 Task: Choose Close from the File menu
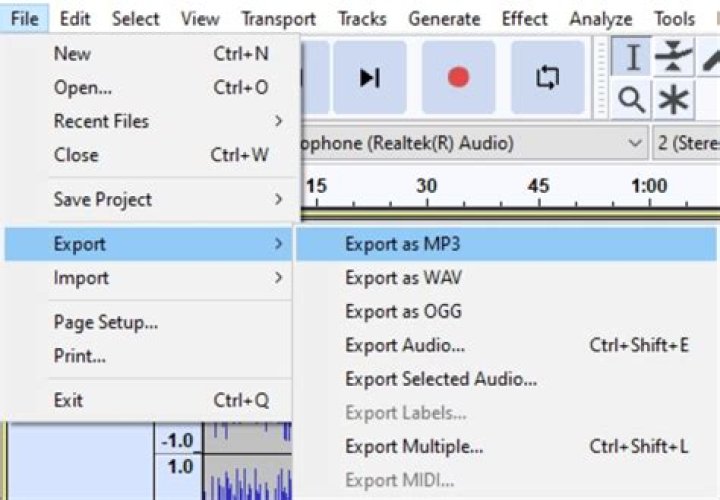tap(148, 155)
